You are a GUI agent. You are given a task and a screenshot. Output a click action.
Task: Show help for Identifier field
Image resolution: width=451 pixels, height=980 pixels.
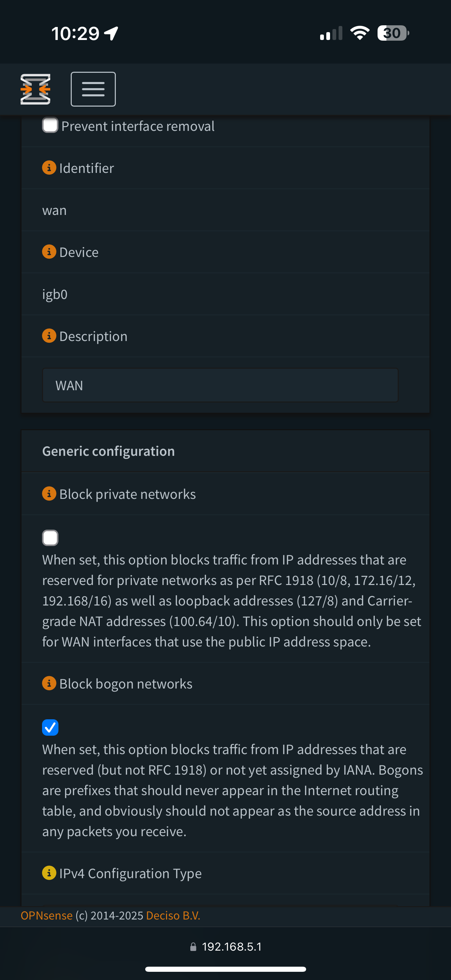(49, 168)
